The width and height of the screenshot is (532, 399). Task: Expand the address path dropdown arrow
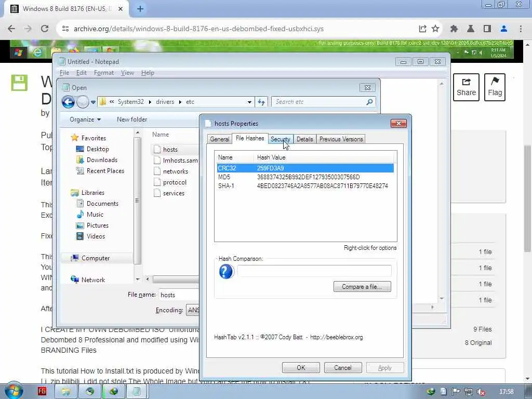(x=249, y=102)
